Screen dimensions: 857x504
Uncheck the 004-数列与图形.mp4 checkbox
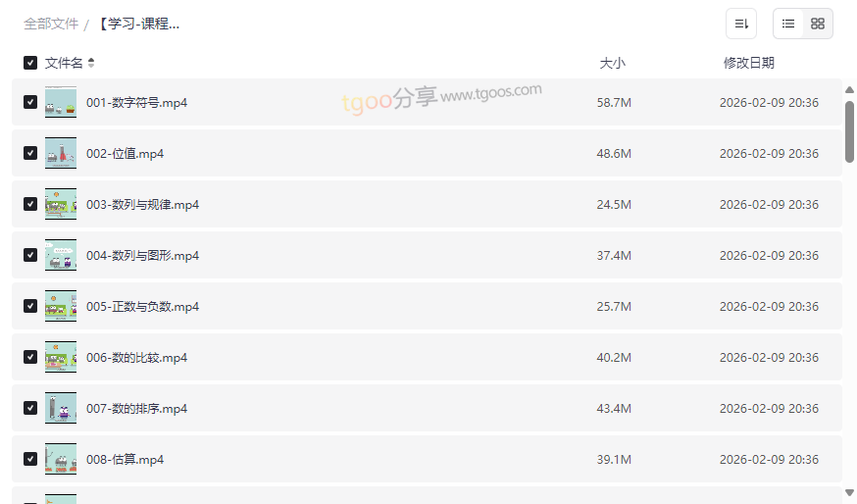pos(30,255)
